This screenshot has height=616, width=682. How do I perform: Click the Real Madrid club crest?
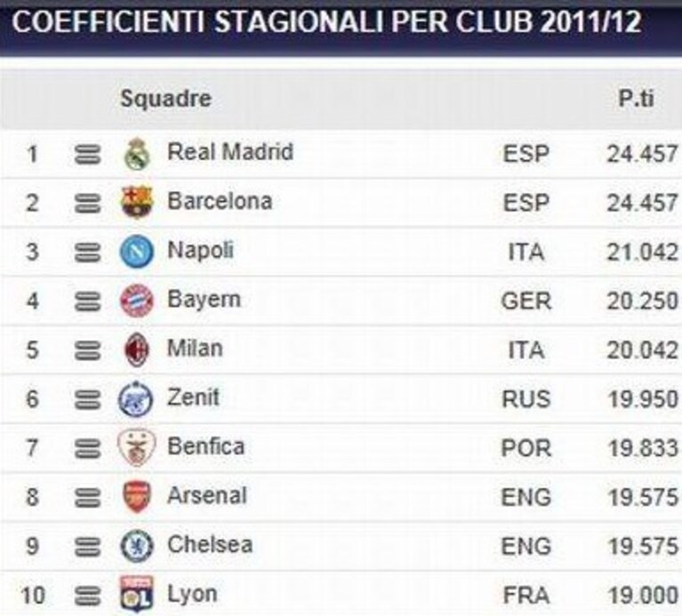click(x=137, y=154)
